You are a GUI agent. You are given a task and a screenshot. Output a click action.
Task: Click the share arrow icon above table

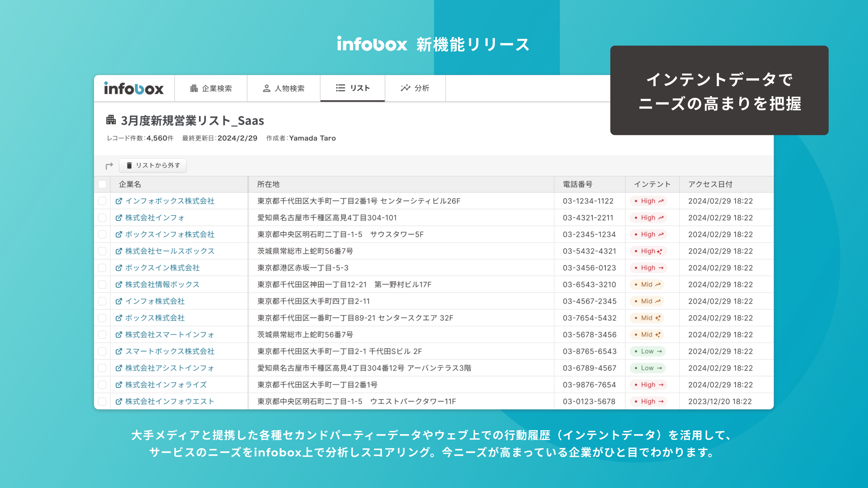pyautogui.click(x=109, y=166)
